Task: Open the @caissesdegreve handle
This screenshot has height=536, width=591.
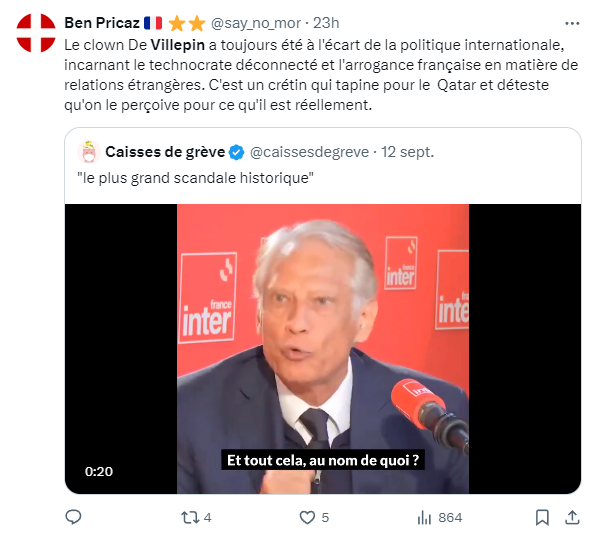Action: pyautogui.click(x=309, y=152)
